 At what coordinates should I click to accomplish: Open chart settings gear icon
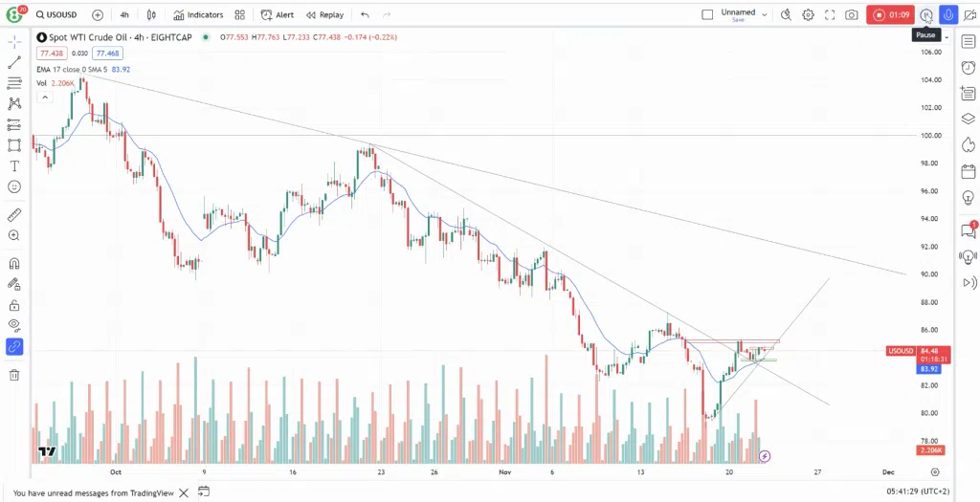click(x=808, y=15)
